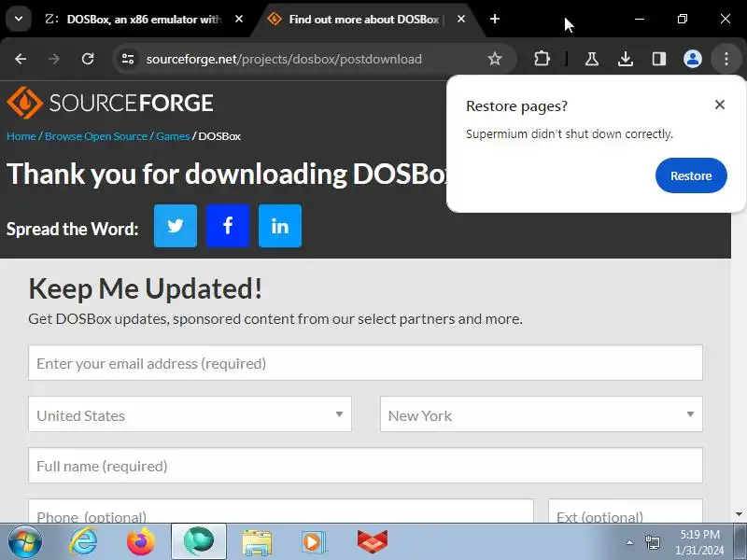
Task: Go forward with the forward arrow
Action: click(x=54, y=59)
